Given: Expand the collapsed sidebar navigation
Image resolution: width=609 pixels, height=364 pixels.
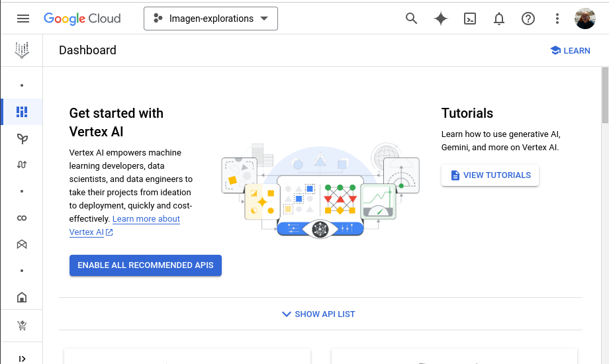Looking at the screenshot, I should click(x=22, y=359).
